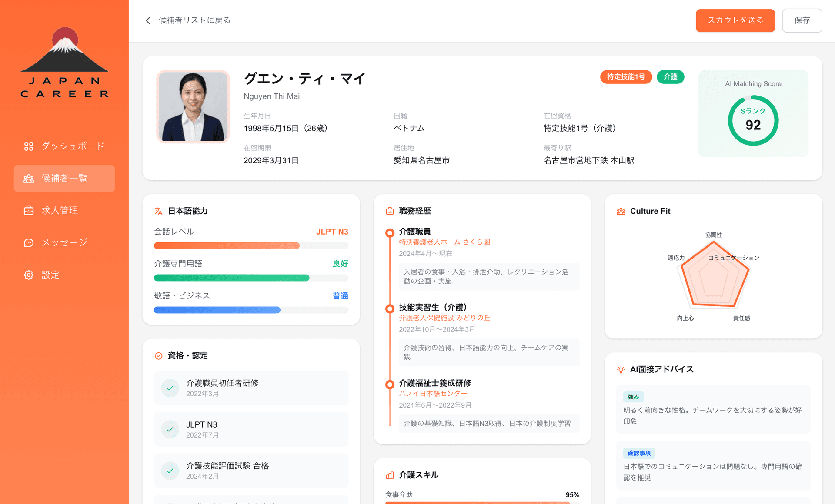This screenshot has width=835, height=504.
Task: Expand the 資格・認定 section header
Action: 187,355
